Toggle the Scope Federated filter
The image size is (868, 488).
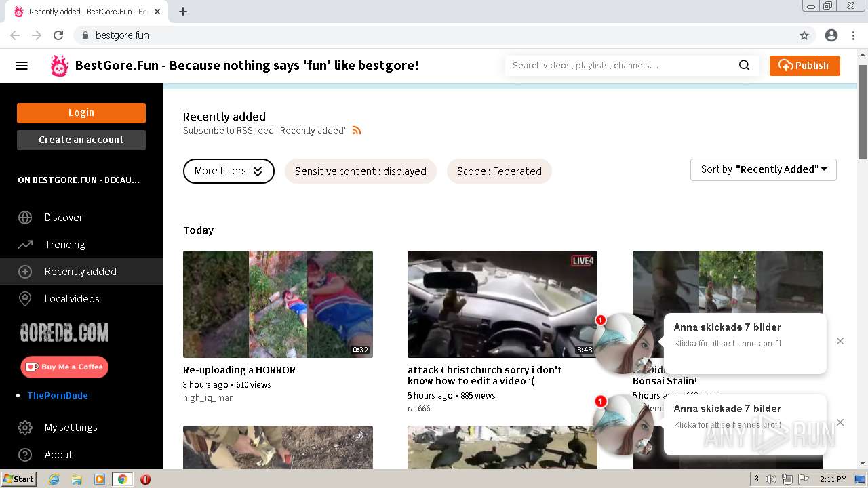pos(499,171)
